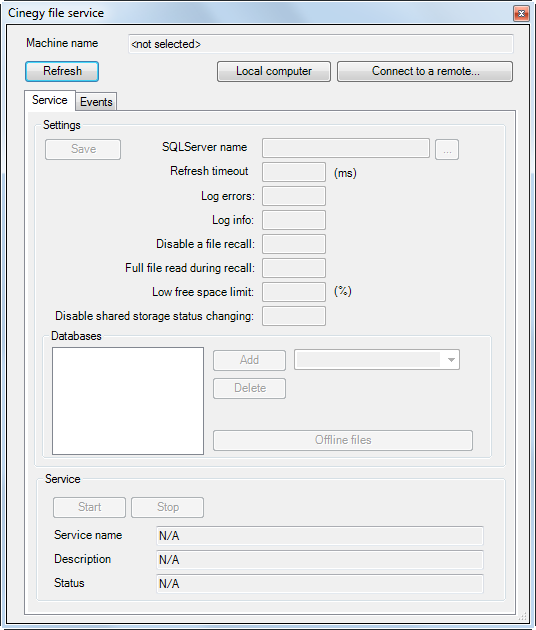Click Disable shared storage status changing field
The height and width of the screenshot is (630, 536).
tap(294, 316)
